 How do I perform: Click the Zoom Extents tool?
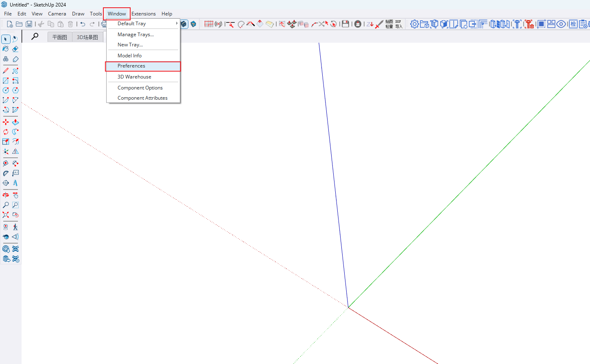tap(6, 215)
